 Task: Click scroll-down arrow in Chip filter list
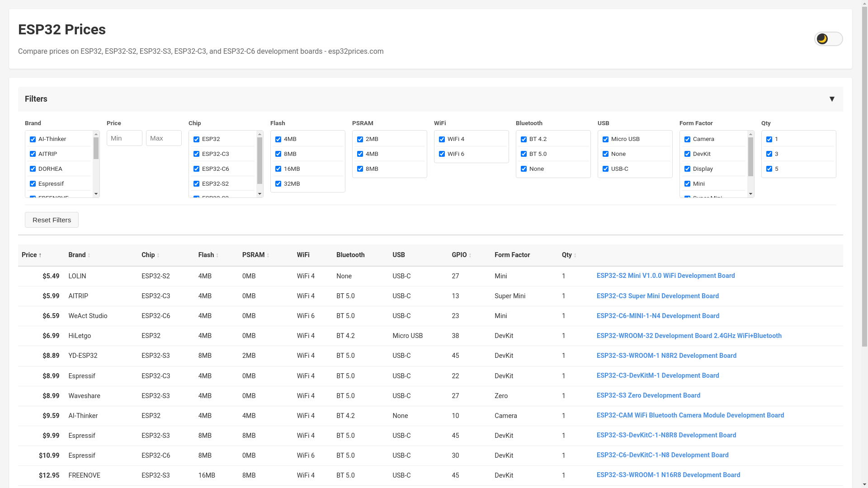tap(259, 194)
